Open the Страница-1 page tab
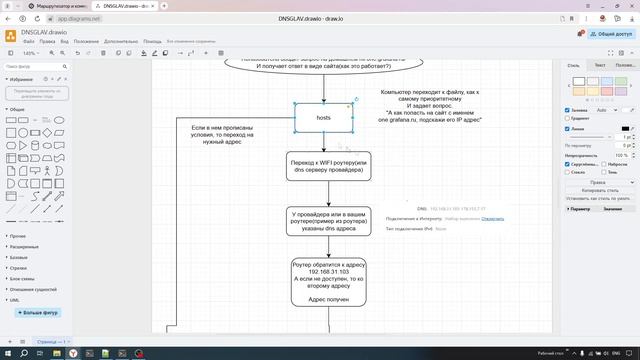The height and width of the screenshot is (360, 640). click(52, 342)
